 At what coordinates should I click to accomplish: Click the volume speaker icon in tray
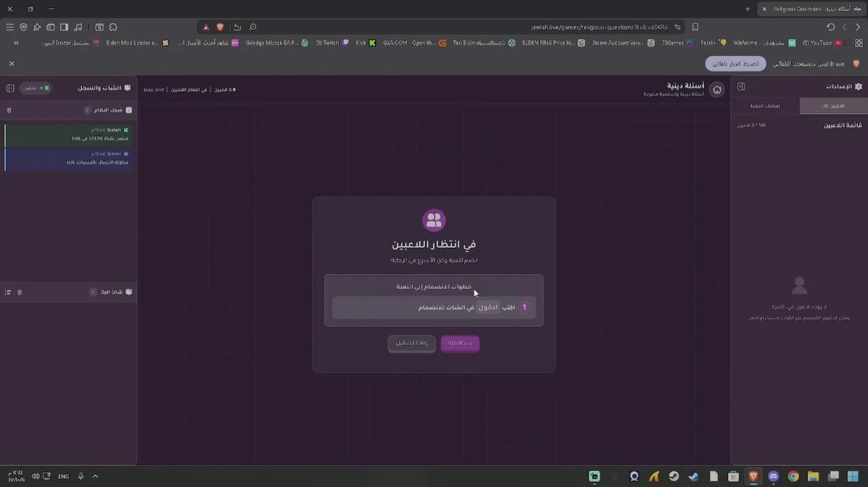coord(35,476)
